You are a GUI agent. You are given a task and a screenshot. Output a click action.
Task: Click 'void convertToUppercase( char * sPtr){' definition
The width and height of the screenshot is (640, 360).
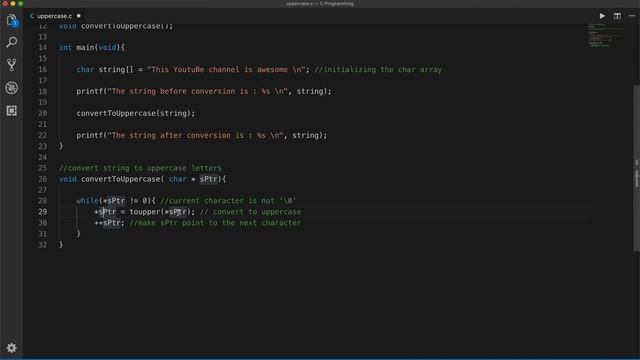point(142,179)
